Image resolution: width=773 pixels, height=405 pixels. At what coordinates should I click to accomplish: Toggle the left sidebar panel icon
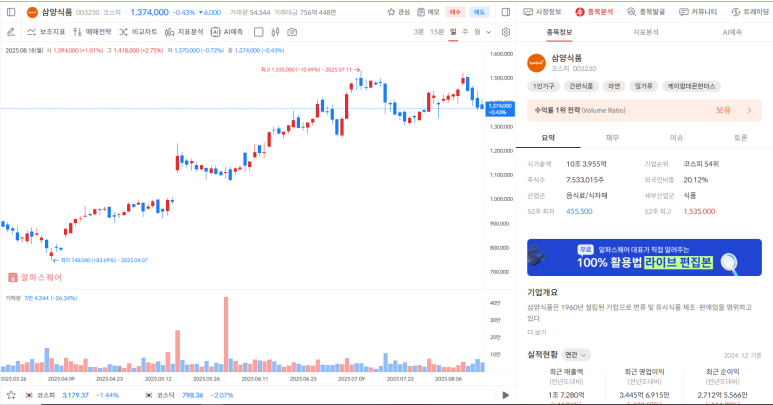point(11,12)
